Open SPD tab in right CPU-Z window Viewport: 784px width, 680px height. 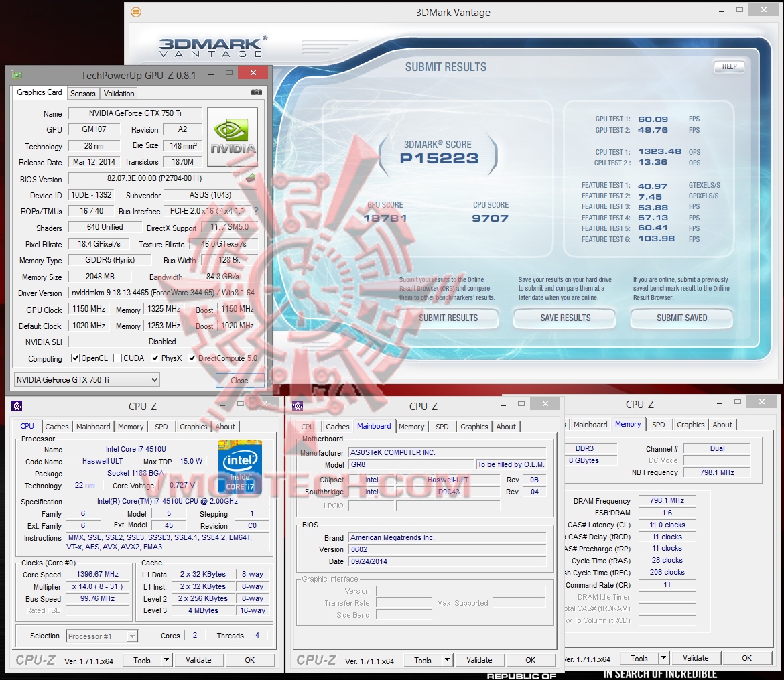(x=658, y=425)
